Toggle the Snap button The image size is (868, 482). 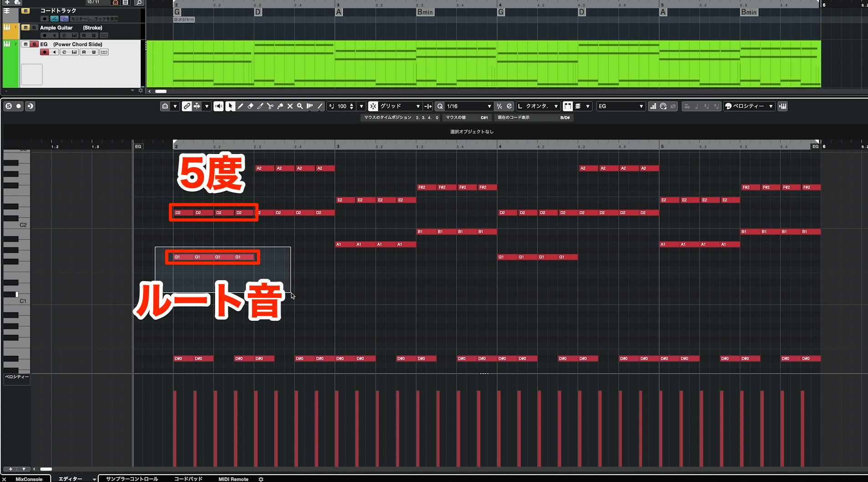(373, 106)
